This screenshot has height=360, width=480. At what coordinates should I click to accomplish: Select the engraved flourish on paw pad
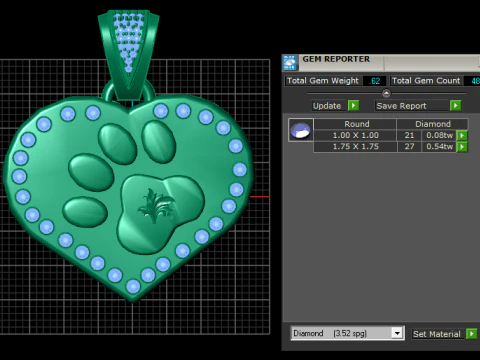click(156, 206)
